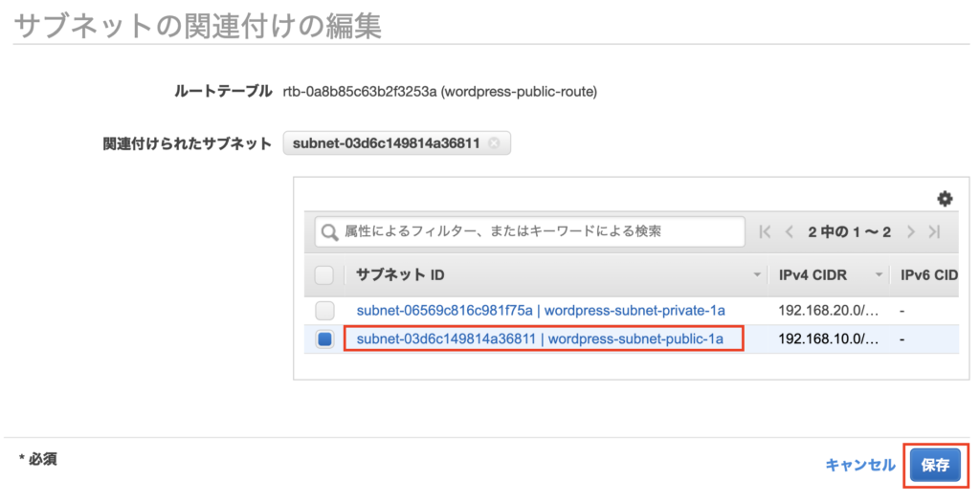This screenshot has width=980, height=502.
Task: Click sort arrow of IPv4 CIDR column
Action: (x=879, y=275)
